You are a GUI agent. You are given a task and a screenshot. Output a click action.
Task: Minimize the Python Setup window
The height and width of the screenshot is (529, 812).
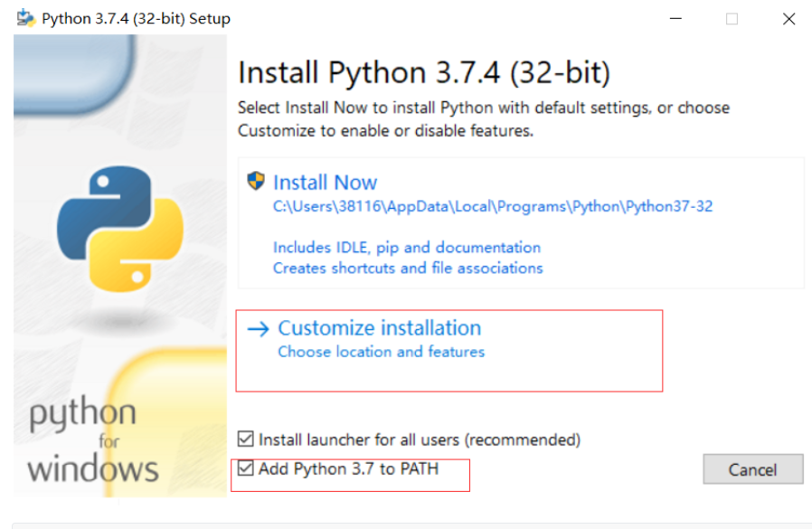[675, 19]
